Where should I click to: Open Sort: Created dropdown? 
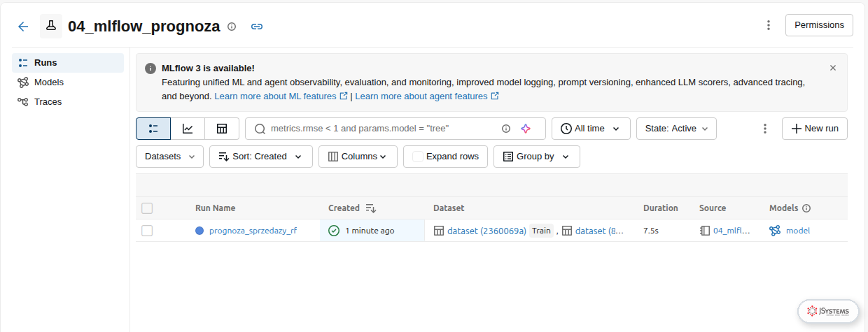pyautogui.click(x=260, y=157)
